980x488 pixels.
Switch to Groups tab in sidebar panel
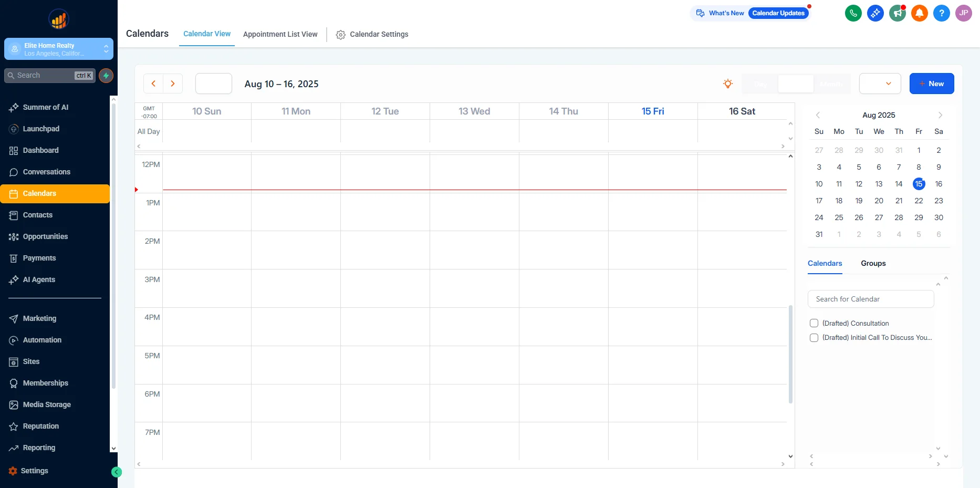point(873,263)
